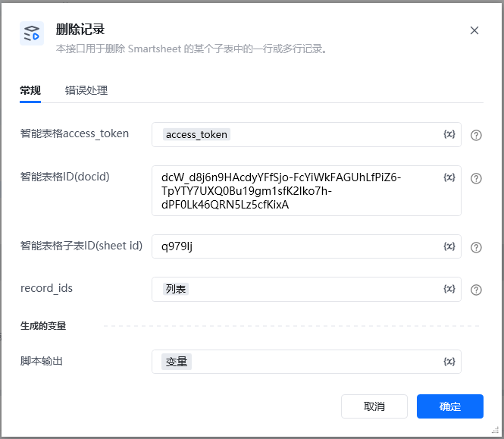Click the record_ids input field
This screenshot has height=439, width=504.
coord(306,289)
